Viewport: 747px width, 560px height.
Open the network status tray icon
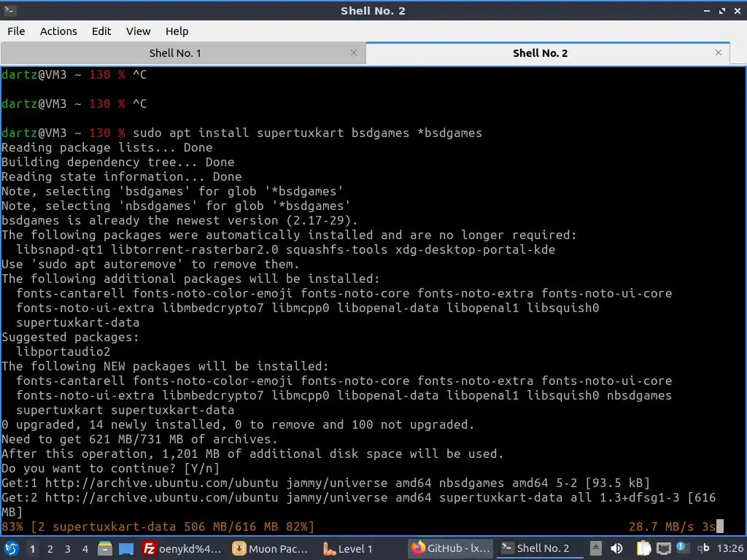[663, 549]
